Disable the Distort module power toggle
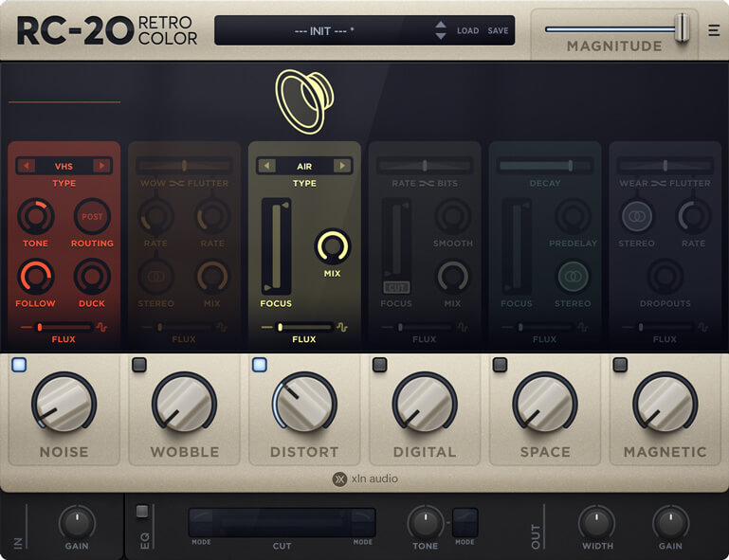Viewport: 729px width, 560px height. point(260,365)
